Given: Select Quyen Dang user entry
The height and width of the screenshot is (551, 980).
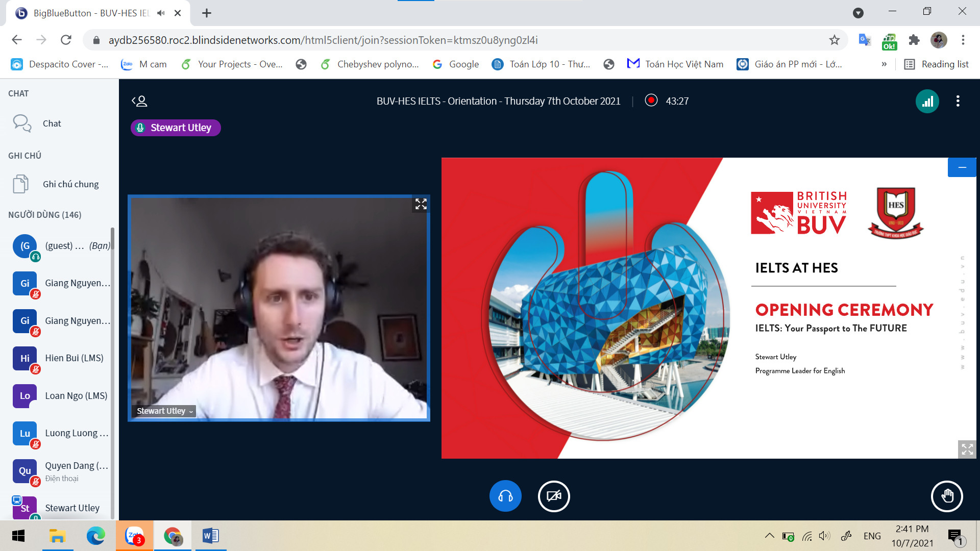Looking at the screenshot, I should (x=60, y=471).
